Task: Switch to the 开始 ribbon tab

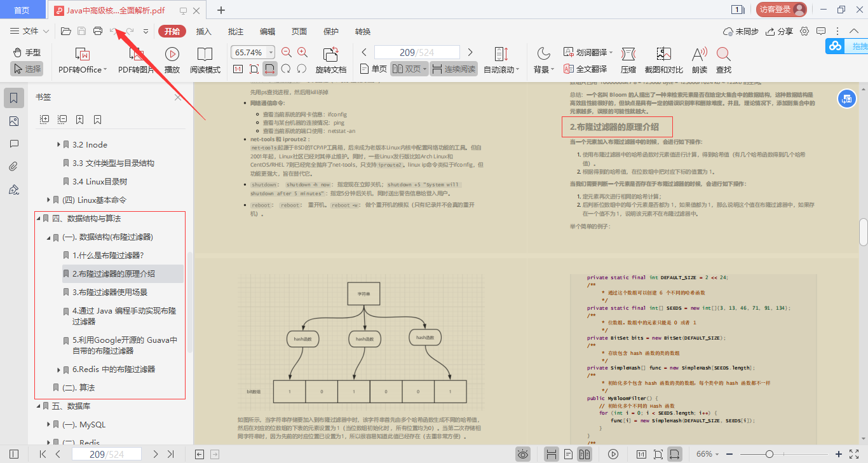Action: click(x=172, y=31)
